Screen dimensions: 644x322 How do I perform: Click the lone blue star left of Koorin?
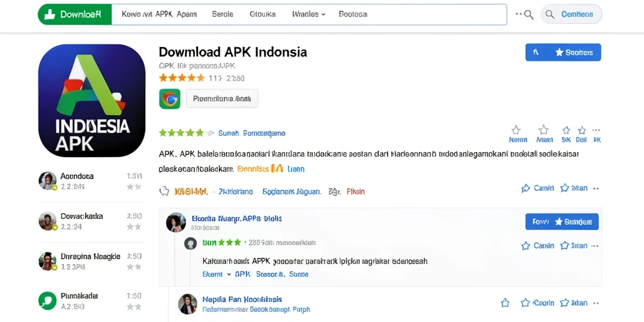point(505,303)
